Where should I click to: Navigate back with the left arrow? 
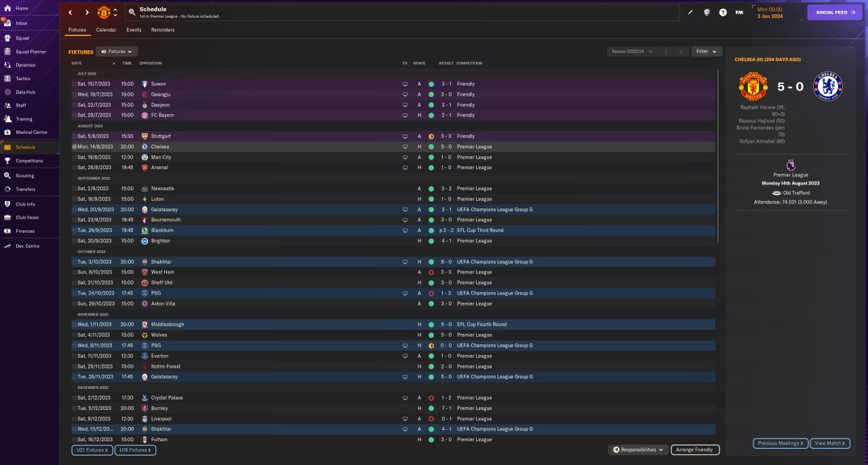coord(70,12)
